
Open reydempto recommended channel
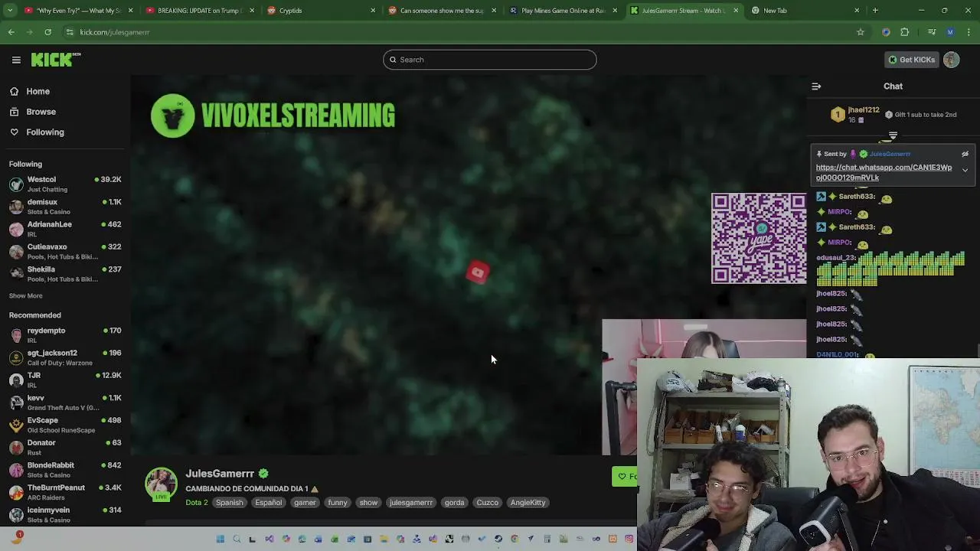(65, 335)
